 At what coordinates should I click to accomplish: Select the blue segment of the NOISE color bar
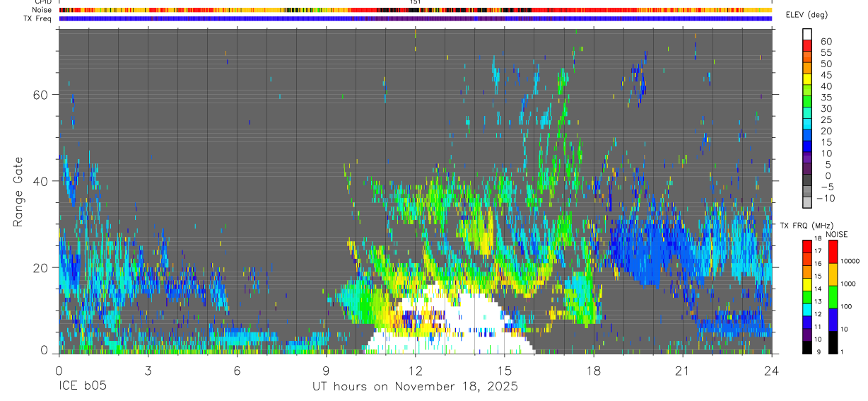[833, 319]
